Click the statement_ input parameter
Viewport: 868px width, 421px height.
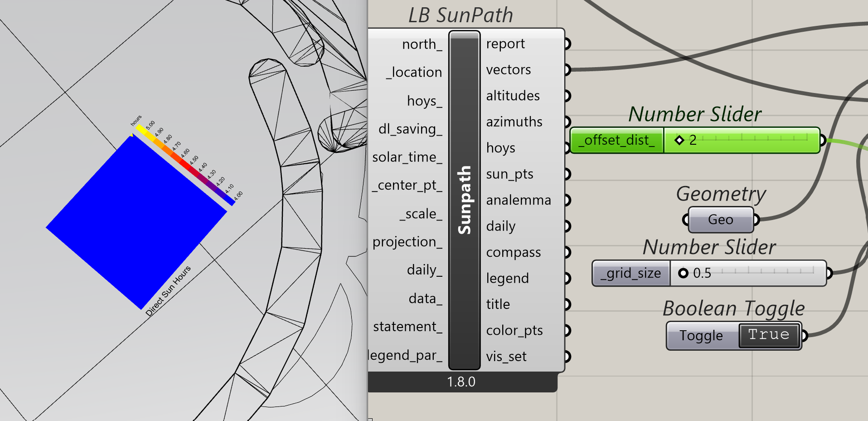(407, 327)
